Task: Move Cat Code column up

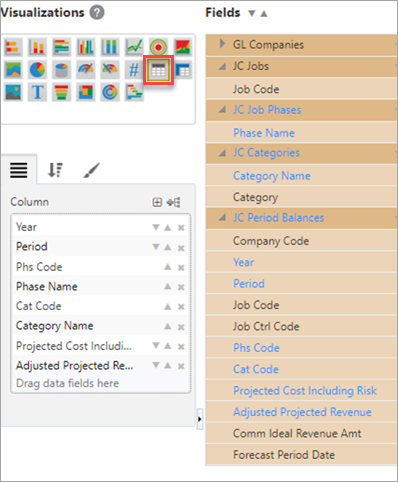Action: point(168,306)
